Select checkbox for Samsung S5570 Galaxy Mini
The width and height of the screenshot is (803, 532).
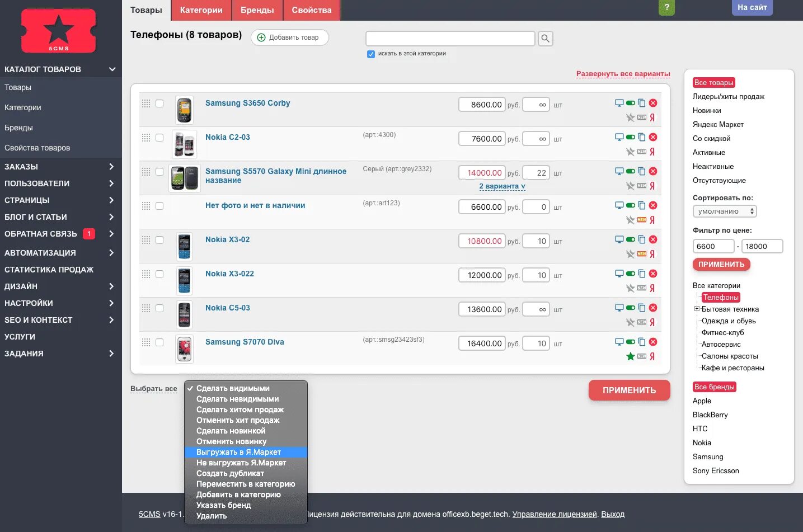[x=159, y=172]
